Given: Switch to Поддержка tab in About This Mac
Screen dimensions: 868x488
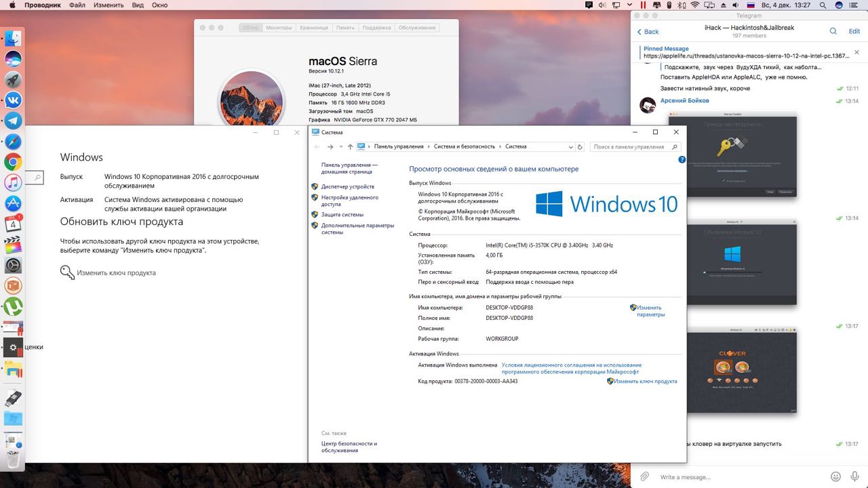Looking at the screenshot, I should pos(376,28).
